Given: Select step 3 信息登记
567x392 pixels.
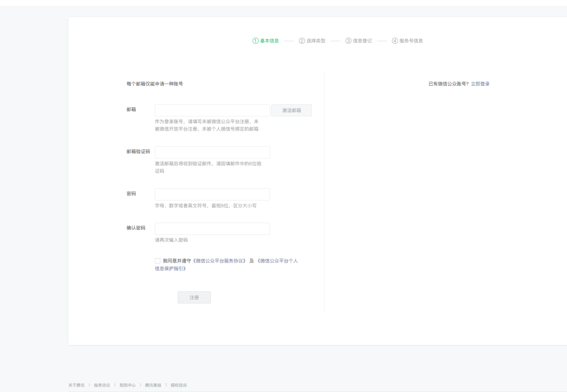Looking at the screenshot, I should 359,41.
